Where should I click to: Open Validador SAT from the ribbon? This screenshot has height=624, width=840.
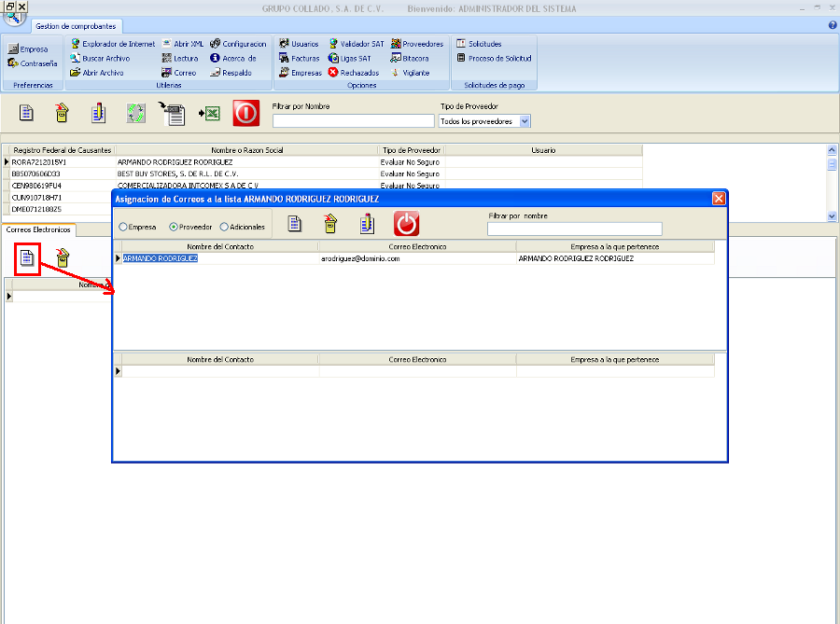tap(356, 44)
